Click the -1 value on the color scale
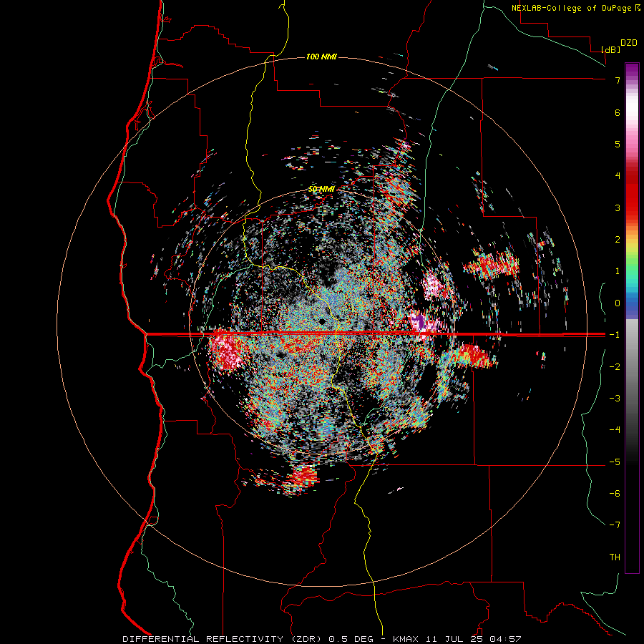 (x=615, y=335)
